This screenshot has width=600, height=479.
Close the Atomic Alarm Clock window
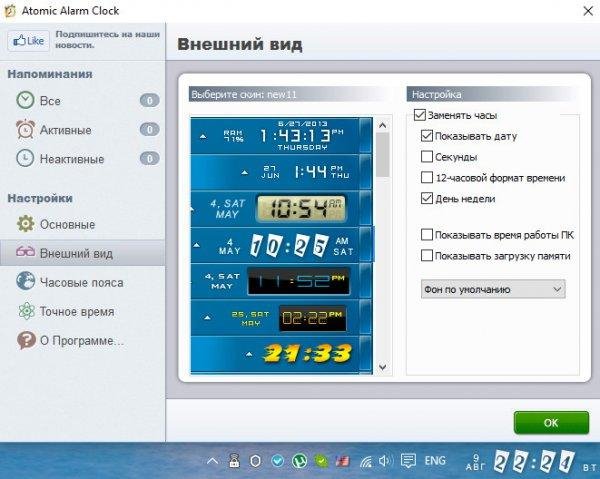(588, 10)
